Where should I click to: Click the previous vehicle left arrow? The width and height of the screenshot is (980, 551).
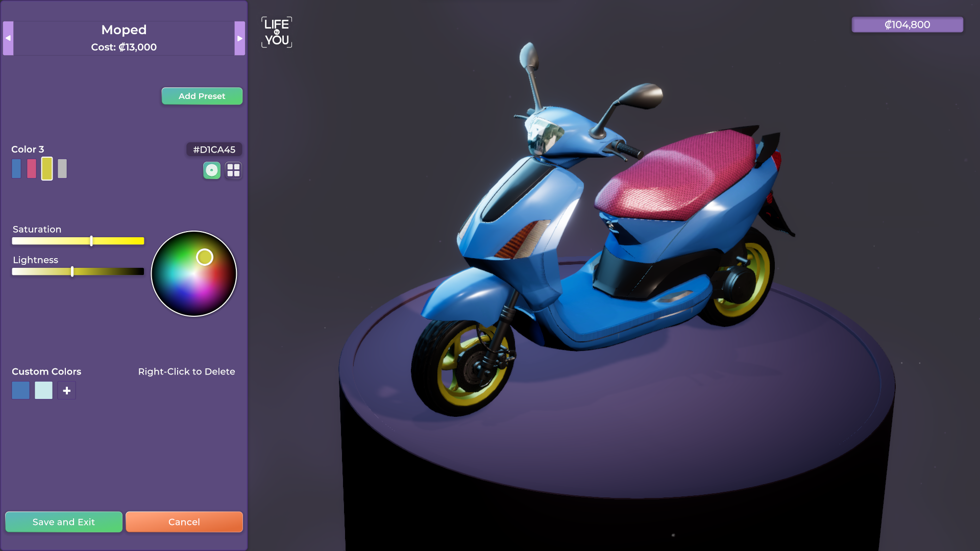(x=8, y=38)
